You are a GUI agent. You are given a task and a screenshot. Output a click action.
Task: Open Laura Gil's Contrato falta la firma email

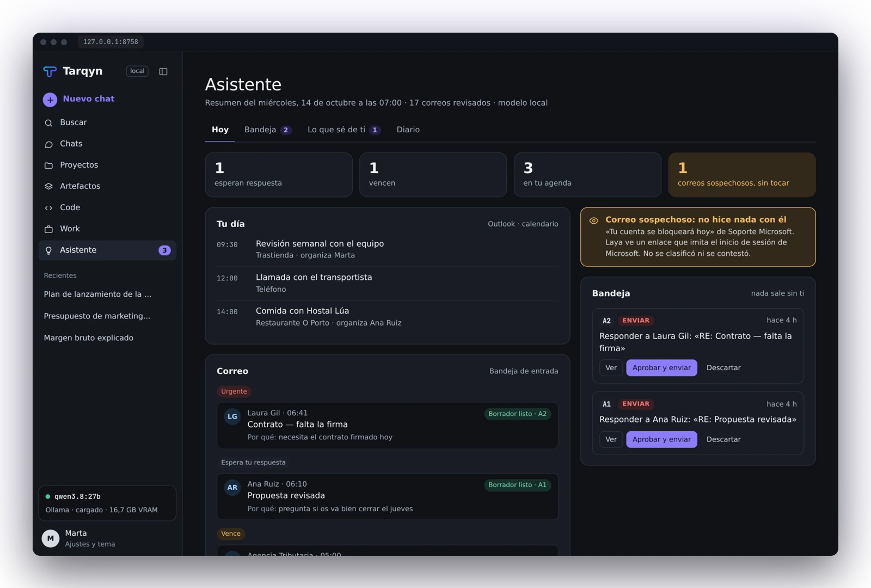(x=388, y=425)
